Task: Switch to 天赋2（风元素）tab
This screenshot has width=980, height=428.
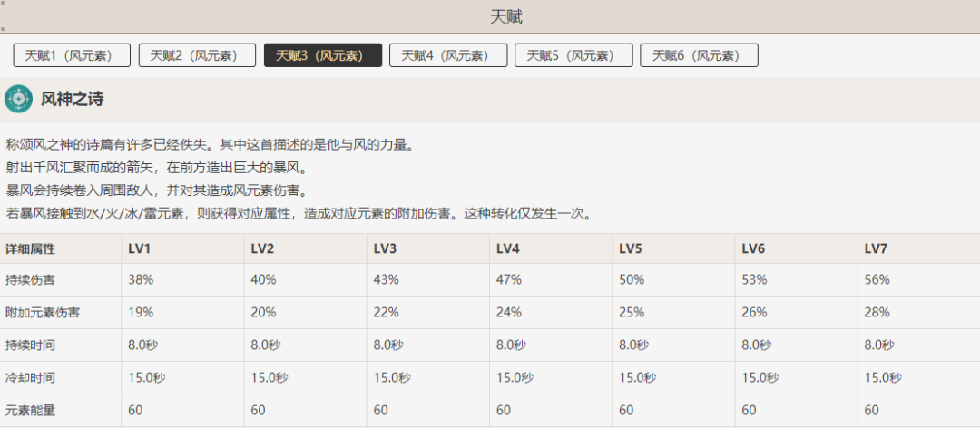Action: [x=197, y=55]
